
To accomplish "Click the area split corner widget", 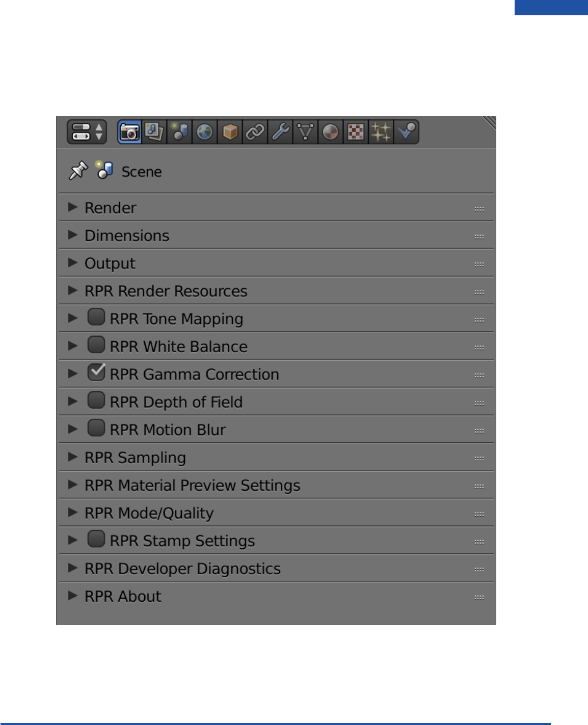I will tap(489, 122).
